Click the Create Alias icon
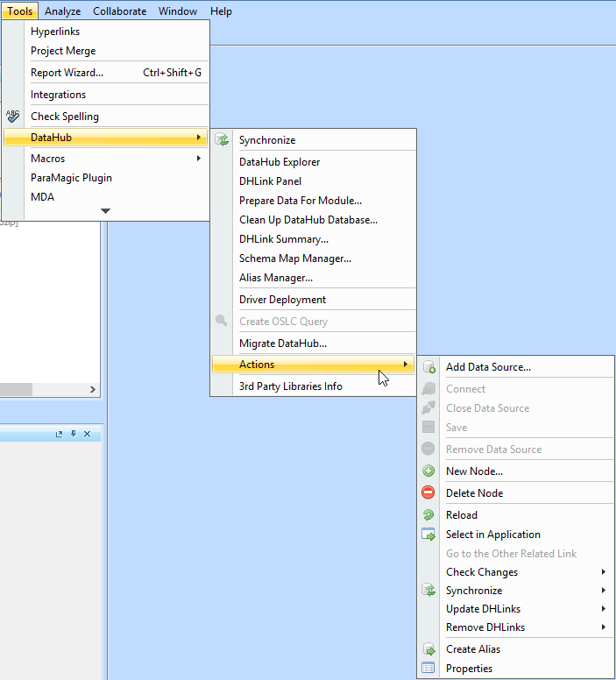This screenshot has width=616, height=680. [428, 648]
